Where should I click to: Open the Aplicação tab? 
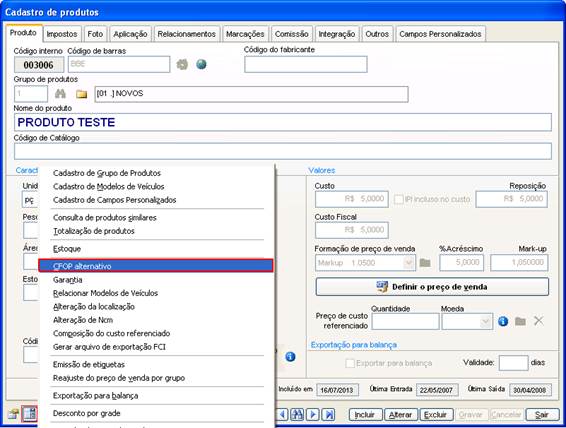(x=130, y=34)
